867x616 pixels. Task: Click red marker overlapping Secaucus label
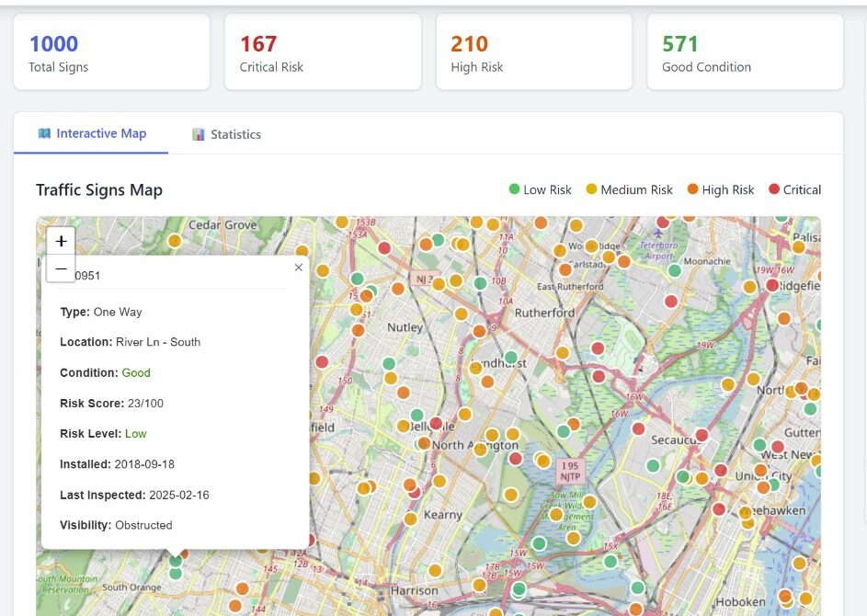click(702, 435)
